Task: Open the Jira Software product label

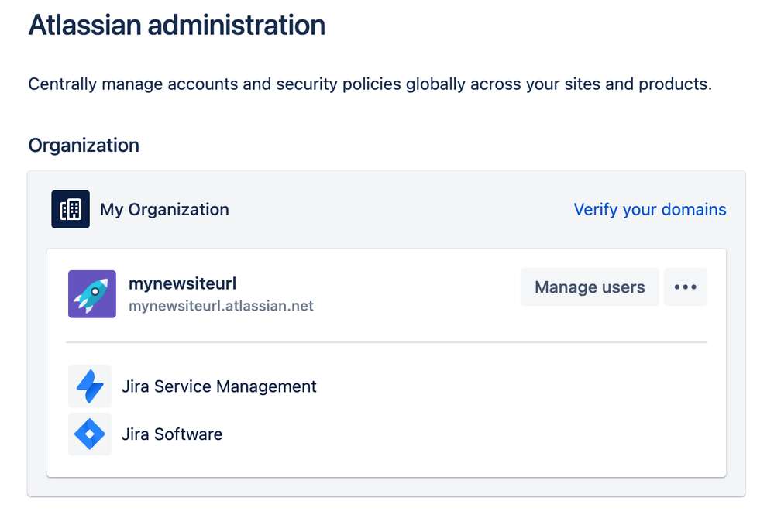Action: tap(172, 434)
